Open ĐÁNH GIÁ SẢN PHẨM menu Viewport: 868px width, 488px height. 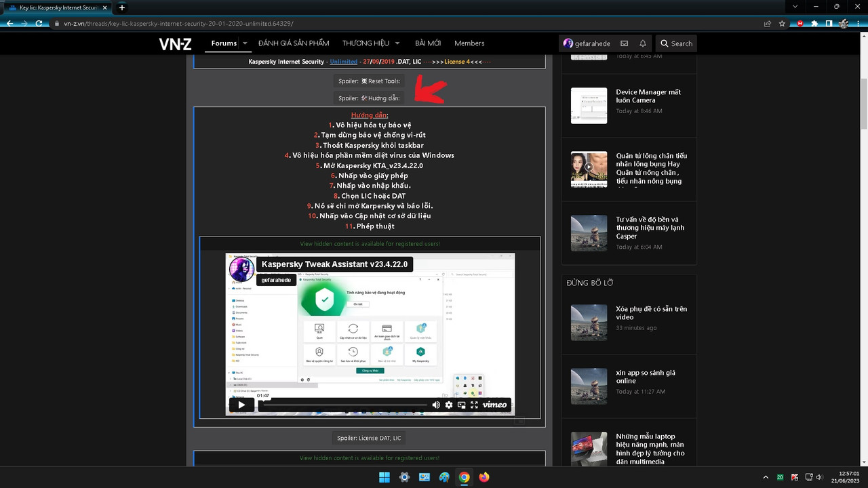pos(294,43)
